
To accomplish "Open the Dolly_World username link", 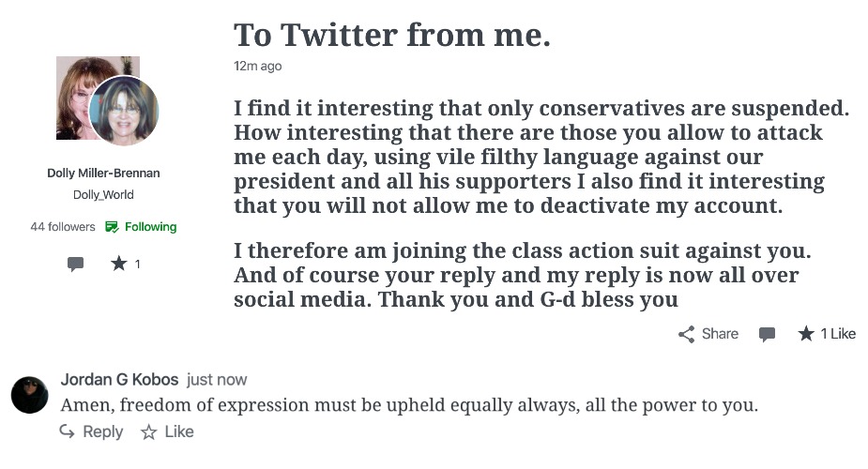I will (103, 195).
